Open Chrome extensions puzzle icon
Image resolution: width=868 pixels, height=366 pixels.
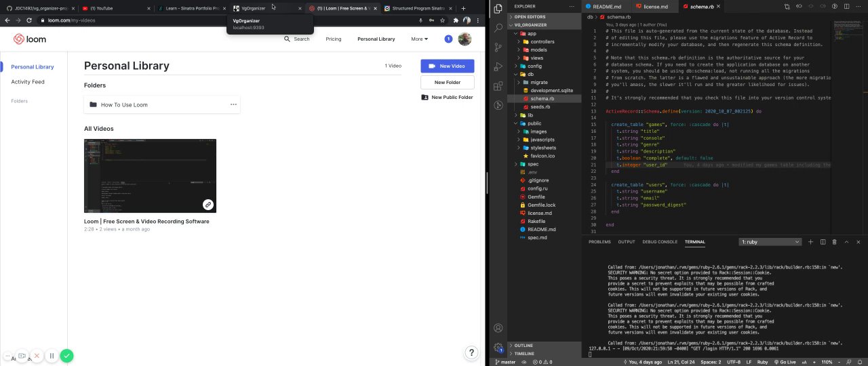[x=456, y=20]
